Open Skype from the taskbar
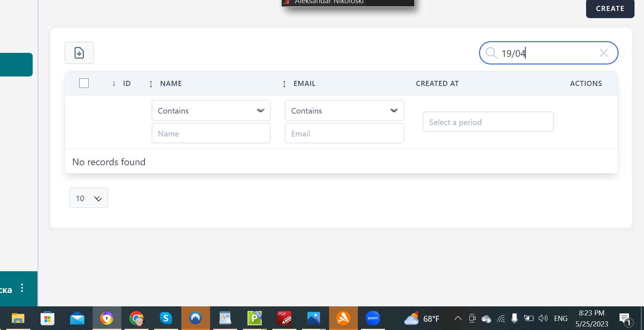This screenshot has height=330, width=644. click(166, 318)
